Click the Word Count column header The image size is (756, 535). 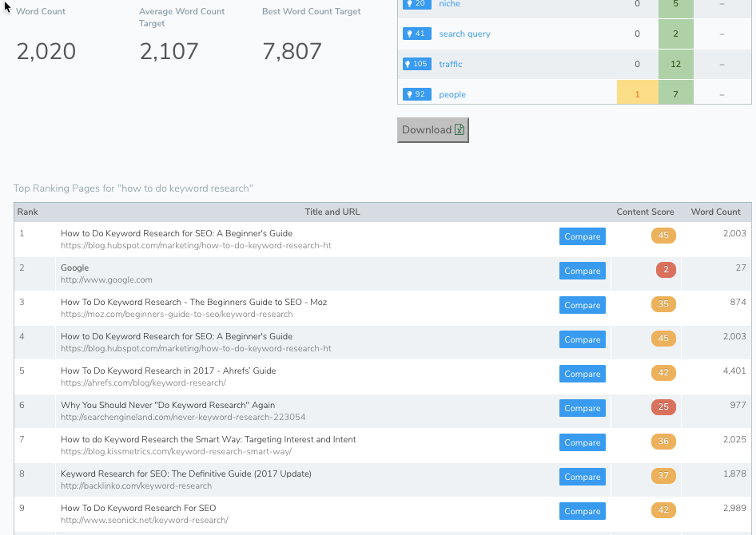pos(715,212)
